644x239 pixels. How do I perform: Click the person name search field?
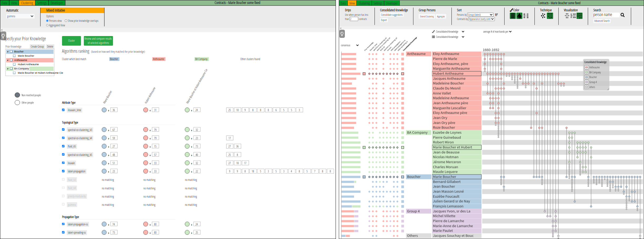click(606, 15)
